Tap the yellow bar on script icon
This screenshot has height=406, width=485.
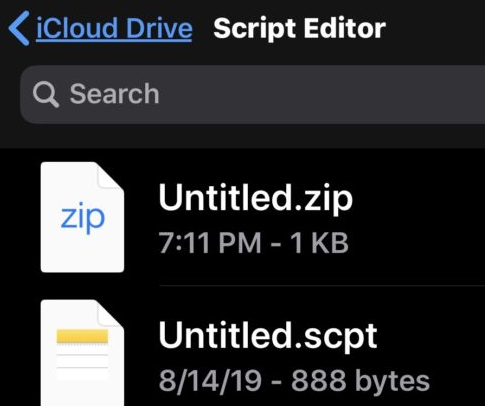(82, 336)
